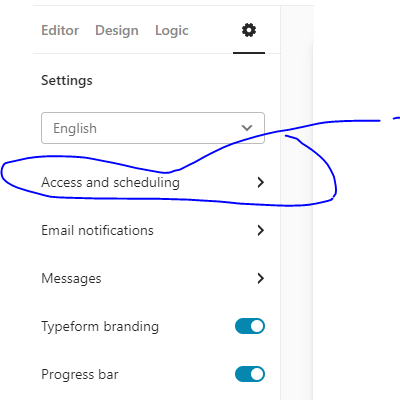Turn off the Typeform branding switch

[250, 326]
